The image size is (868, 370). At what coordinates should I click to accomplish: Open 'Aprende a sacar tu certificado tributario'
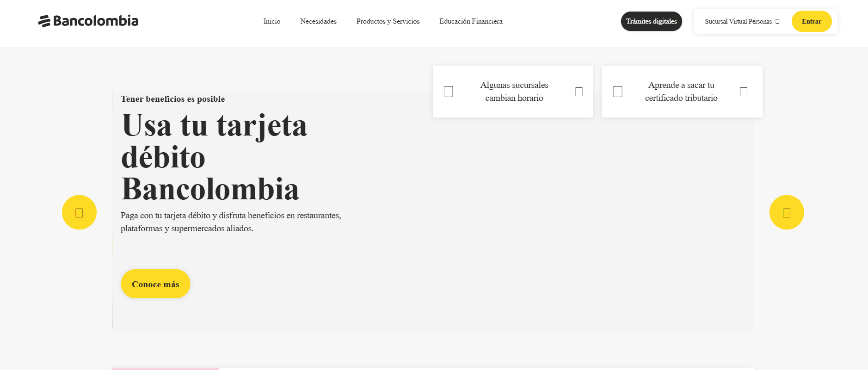coord(681,92)
